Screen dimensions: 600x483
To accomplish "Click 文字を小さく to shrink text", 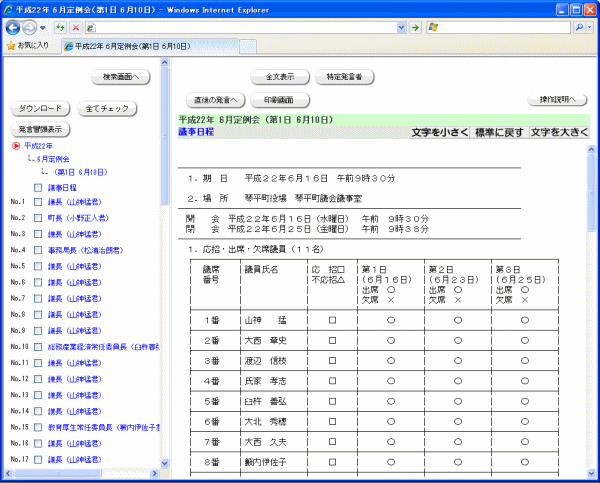I will point(439,132).
